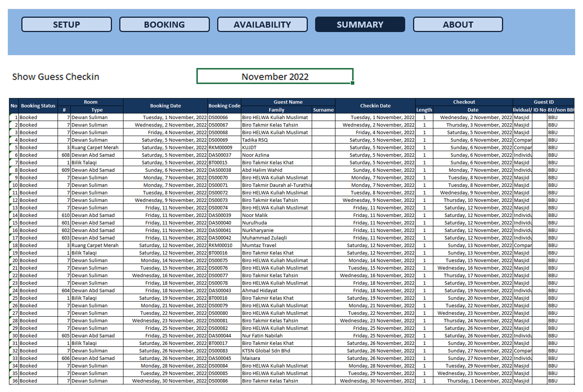Click the 'Show Guess Checkin' label
Viewport: 583px width, 392px height.
click(56, 77)
